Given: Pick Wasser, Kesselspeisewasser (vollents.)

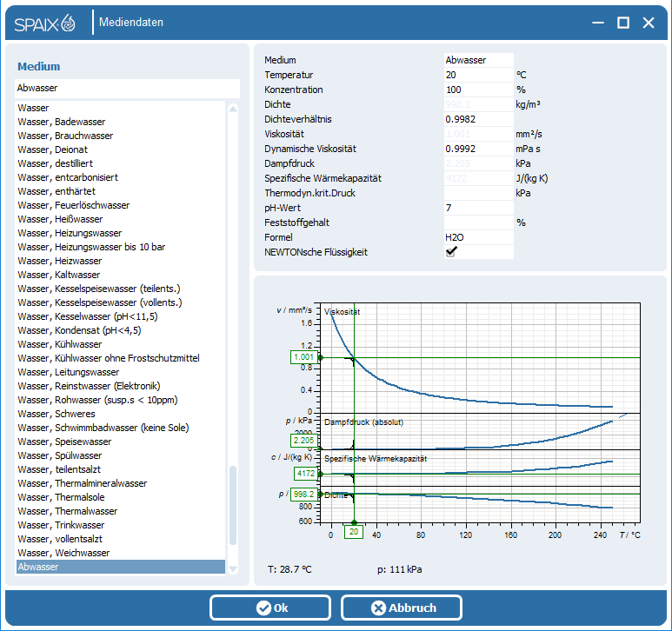Looking at the screenshot, I should point(121,302).
